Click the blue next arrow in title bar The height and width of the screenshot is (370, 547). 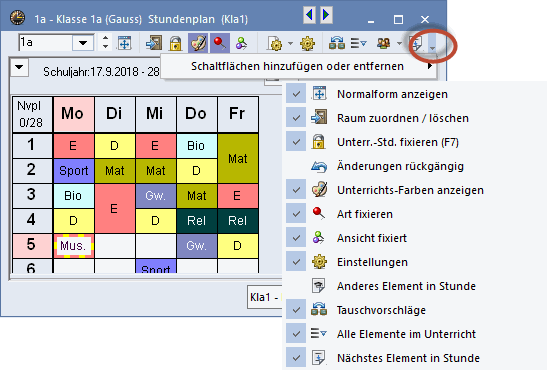[326, 15]
